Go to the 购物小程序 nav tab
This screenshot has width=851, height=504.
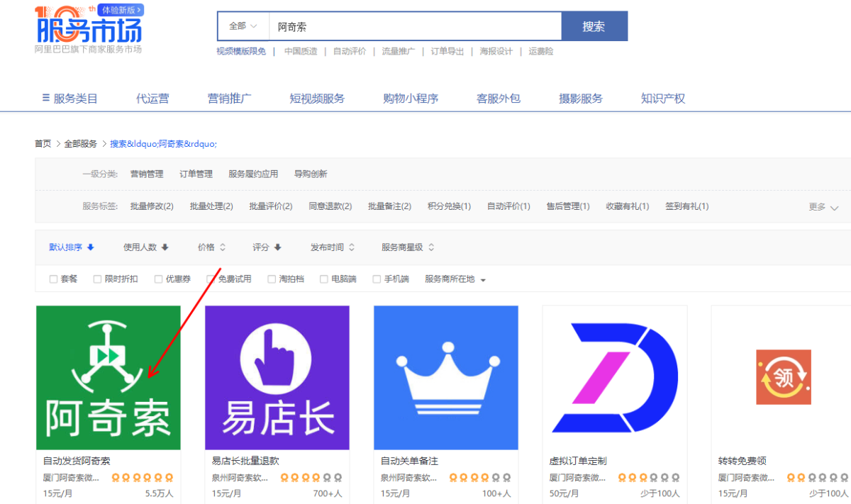[x=411, y=99]
